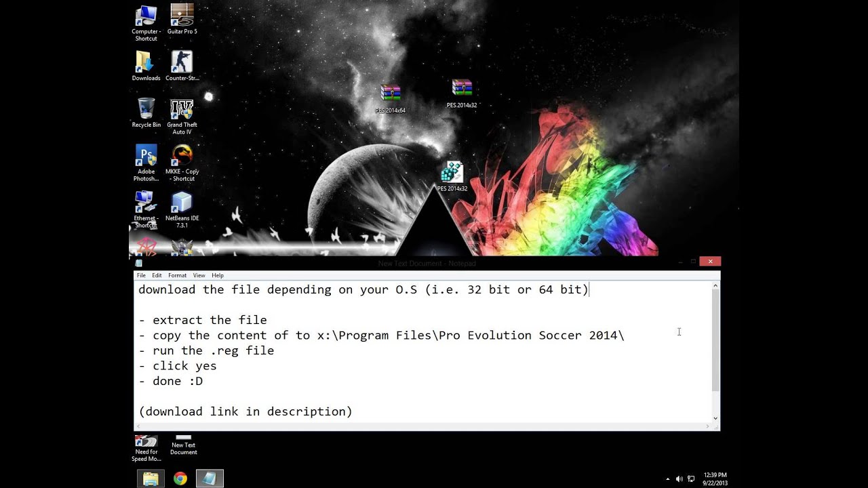
Task: Open the Help menu in Notepad
Action: (218, 275)
